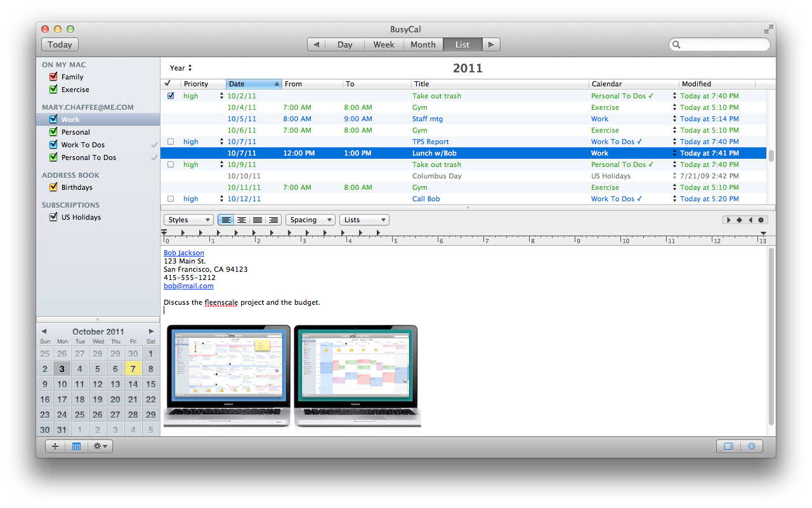
Task: Toggle the Family calendar checkbox
Action: click(x=53, y=76)
